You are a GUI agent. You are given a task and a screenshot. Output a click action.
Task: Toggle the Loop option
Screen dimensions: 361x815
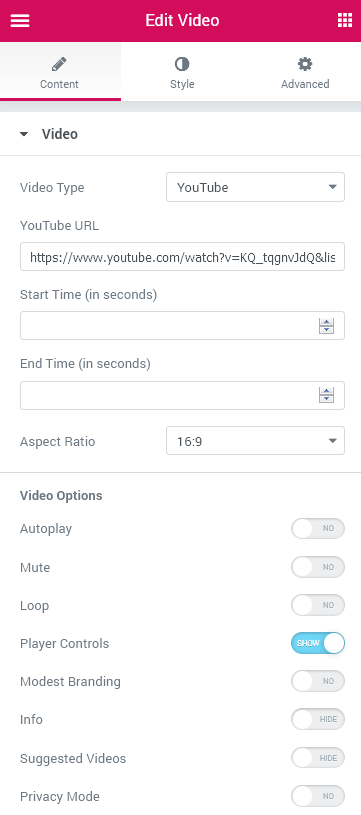click(318, 605)
